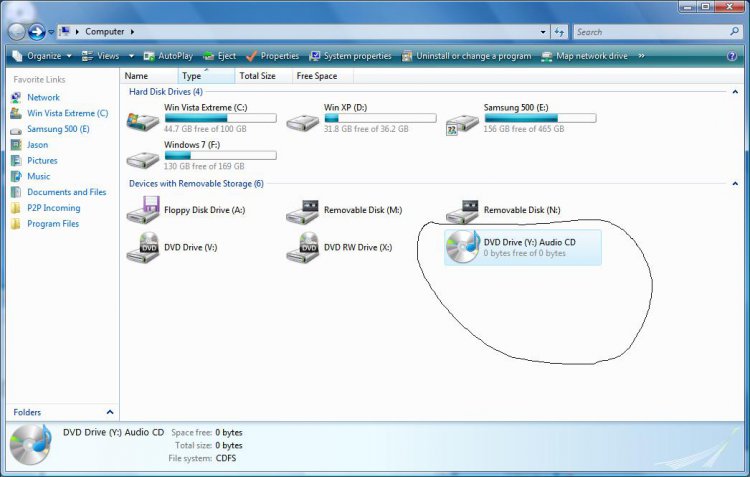Collapse Devices with Removable Storage group
750x477 pixels.
coord(735,183)
